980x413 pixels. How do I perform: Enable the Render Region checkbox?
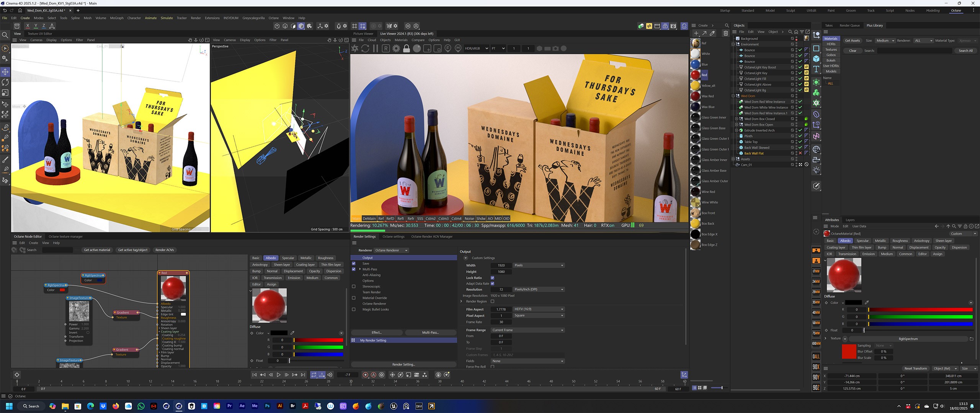[x=492, y=301]
